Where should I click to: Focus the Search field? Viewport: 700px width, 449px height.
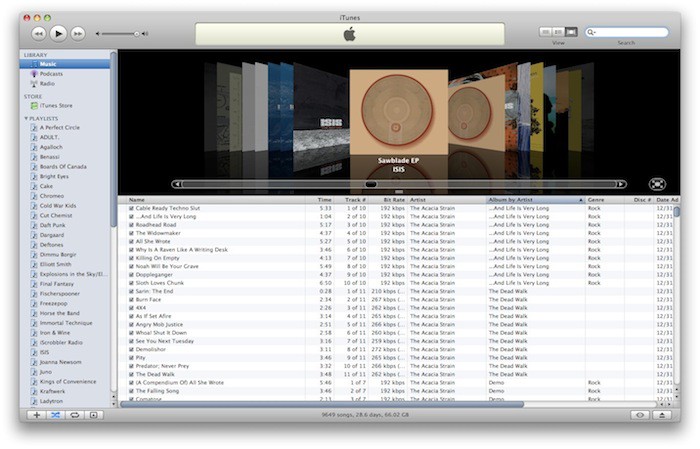click(x=627, y=32)
